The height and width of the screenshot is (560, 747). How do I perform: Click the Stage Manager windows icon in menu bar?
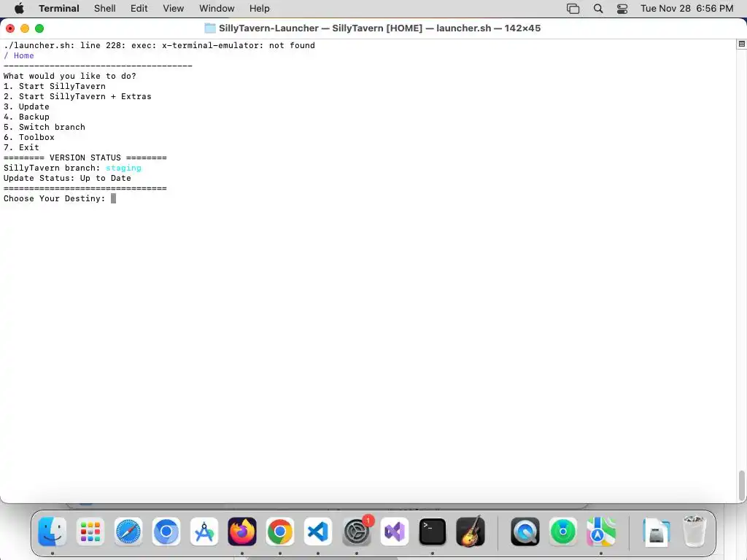[x=573, y=9]
